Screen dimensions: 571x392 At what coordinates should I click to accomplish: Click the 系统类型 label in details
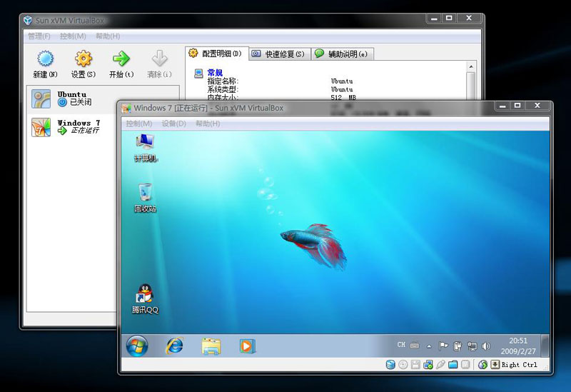point(223,89)
